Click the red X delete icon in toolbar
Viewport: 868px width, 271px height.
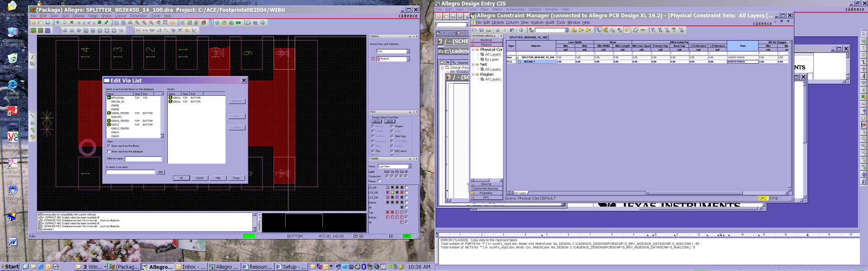click(x=71, y=23)
